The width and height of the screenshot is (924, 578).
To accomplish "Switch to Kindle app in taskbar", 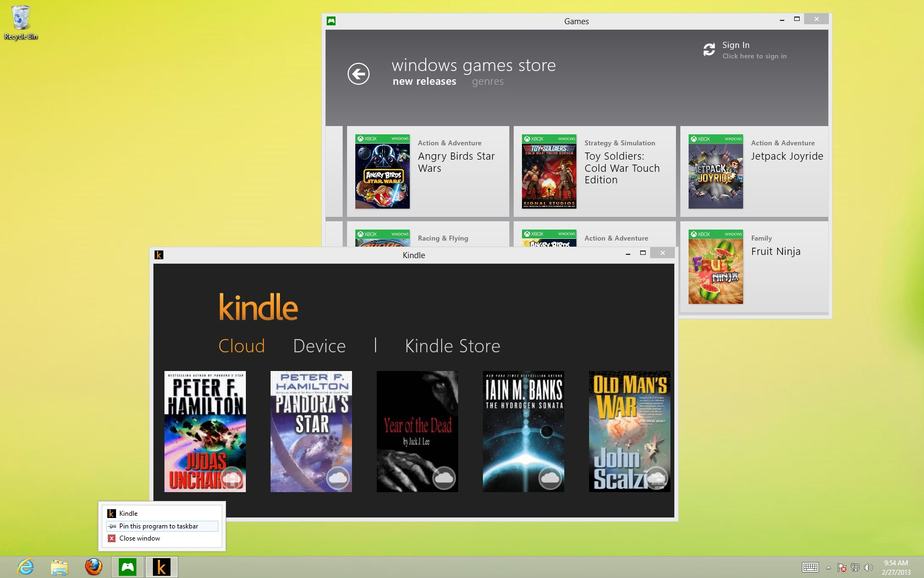I will pos(162,567).
